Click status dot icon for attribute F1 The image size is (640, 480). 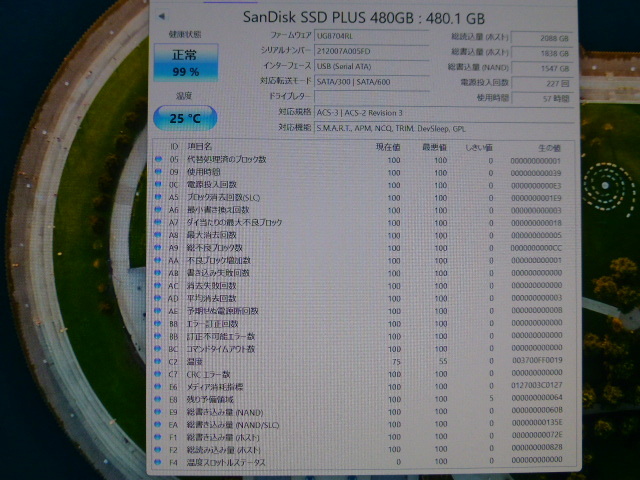tap(158, 437)
